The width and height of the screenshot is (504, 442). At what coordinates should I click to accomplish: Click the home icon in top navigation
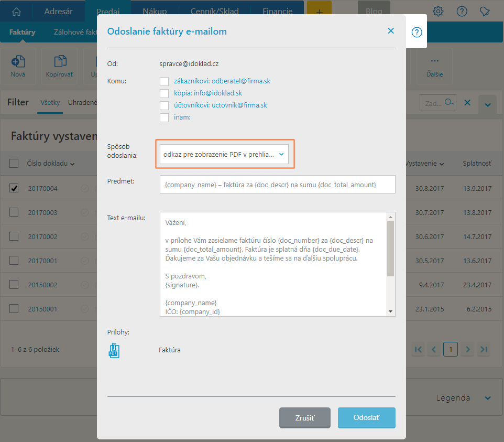[17, 12]
